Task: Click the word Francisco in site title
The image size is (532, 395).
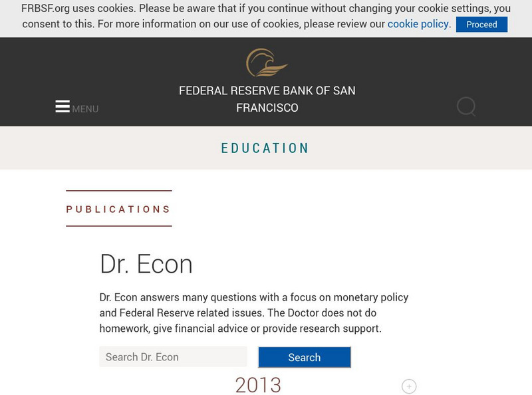Action: pyautogui.click(x=267, y=108)
